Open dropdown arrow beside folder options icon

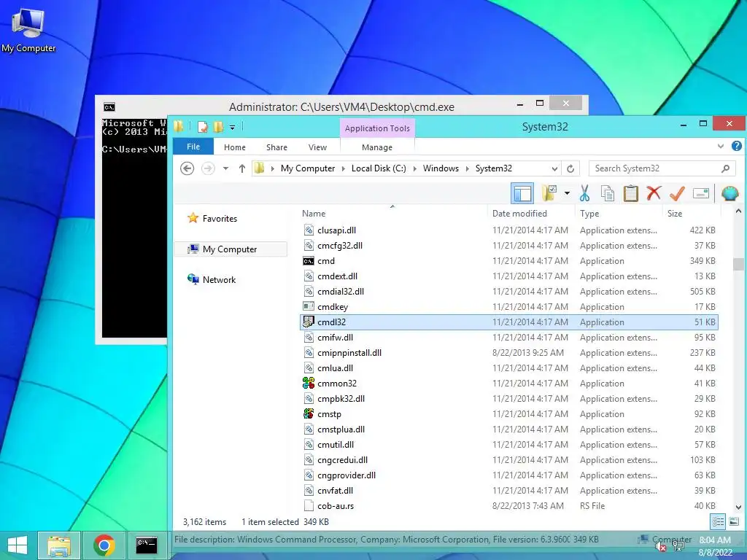tap(567, 193)
